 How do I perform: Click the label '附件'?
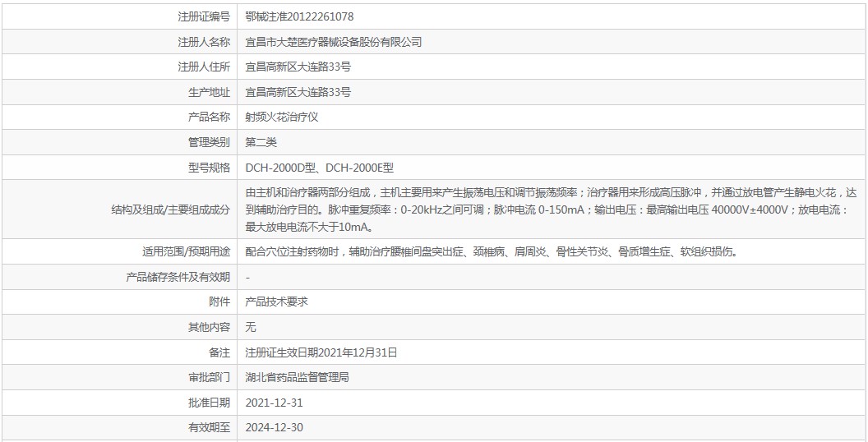point(219,302)
